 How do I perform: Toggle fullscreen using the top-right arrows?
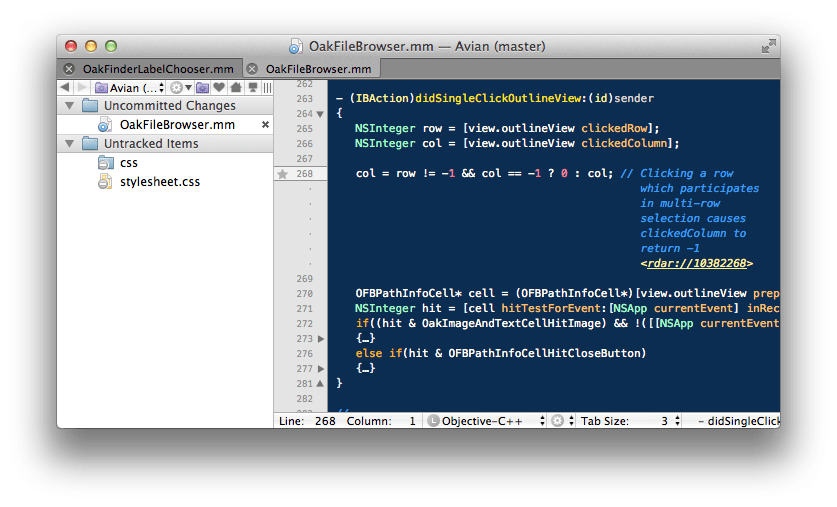pos(767,46)
